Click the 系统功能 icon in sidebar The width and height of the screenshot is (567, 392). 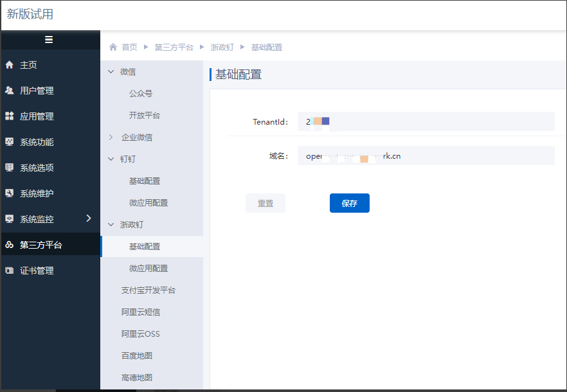[x=10, y=142]
